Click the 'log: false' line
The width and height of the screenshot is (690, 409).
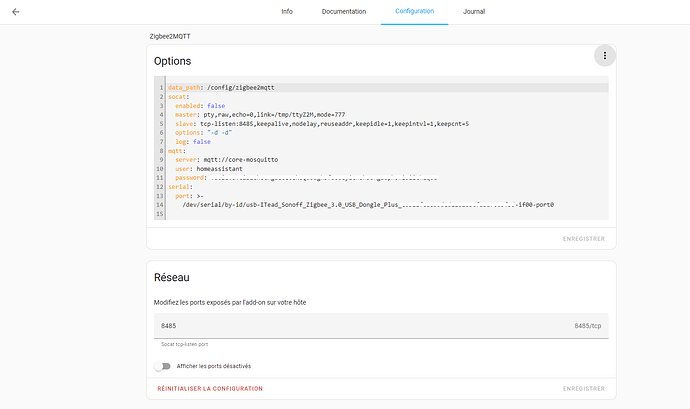coord(193,142)
